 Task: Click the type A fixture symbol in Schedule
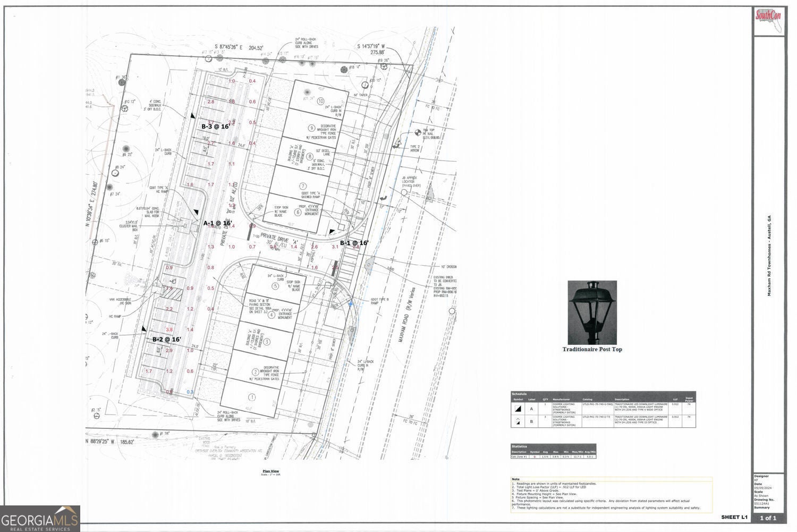518,409
